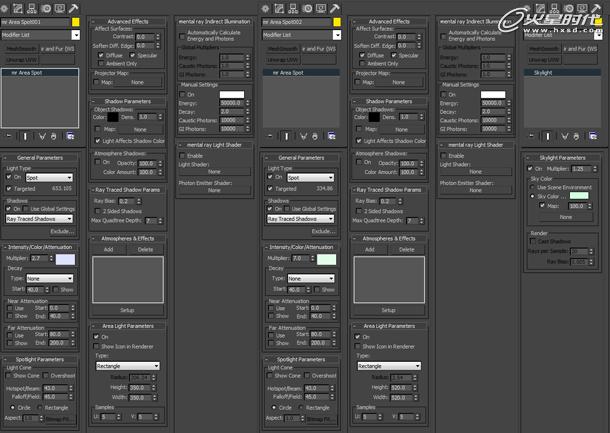
Task: Open the Utilities hammer tab in the Spot001 panel
Action: (x=74, y=8)
